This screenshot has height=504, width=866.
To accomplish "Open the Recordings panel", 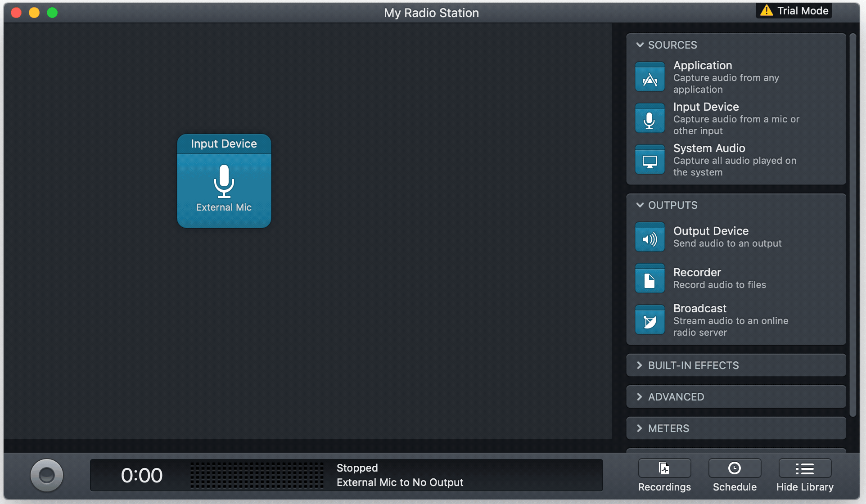I will tap(664, 469).
